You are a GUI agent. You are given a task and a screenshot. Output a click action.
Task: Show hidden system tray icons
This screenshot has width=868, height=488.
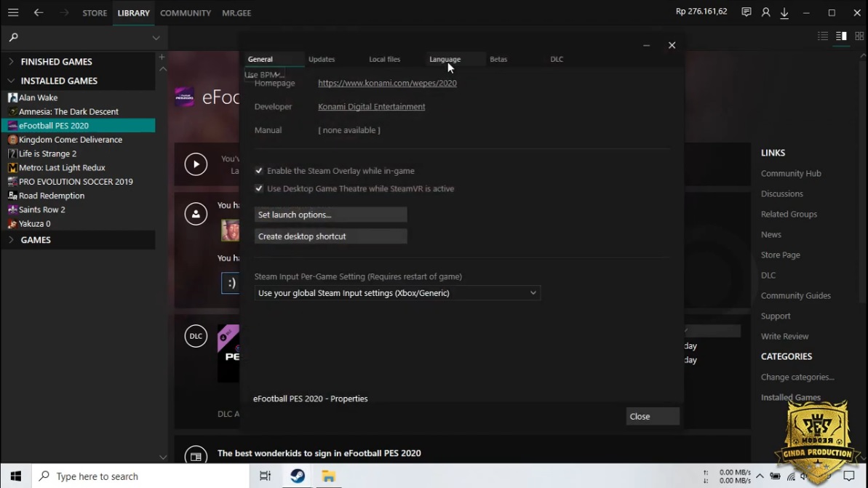[760, 476]
